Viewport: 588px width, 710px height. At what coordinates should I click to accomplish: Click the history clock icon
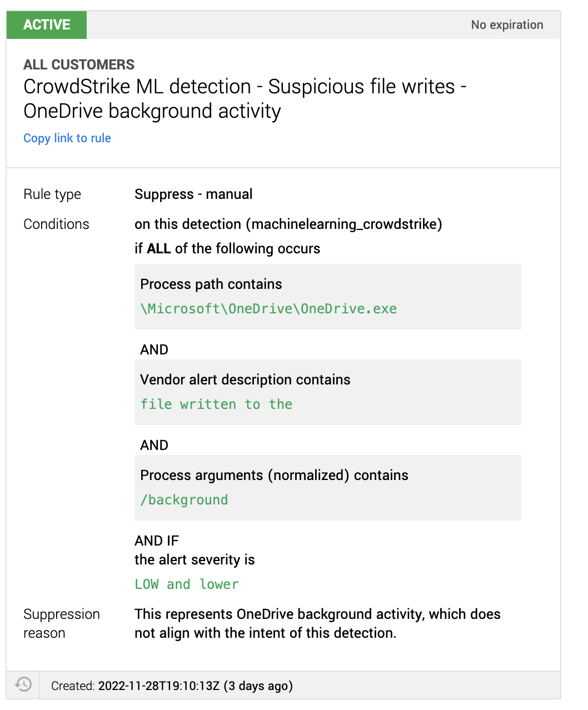click(x=23, y=684)
